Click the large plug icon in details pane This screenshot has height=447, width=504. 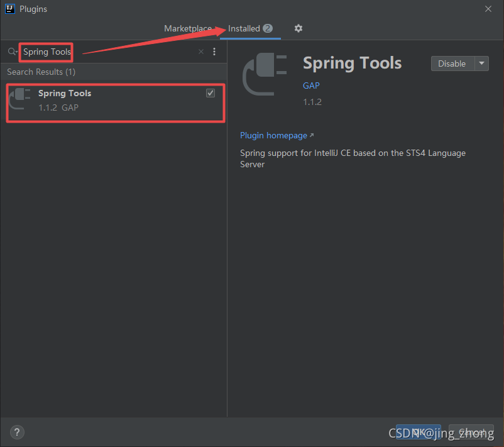[264, 74]
